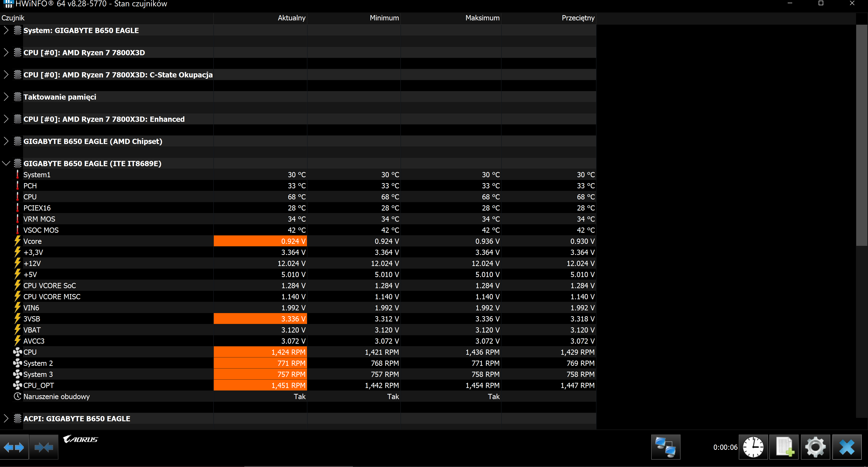Image resolution: width=868 pixels, height=467 pixels.
Task: Expand the C-State Okupacja group
Action: [6, 74]
